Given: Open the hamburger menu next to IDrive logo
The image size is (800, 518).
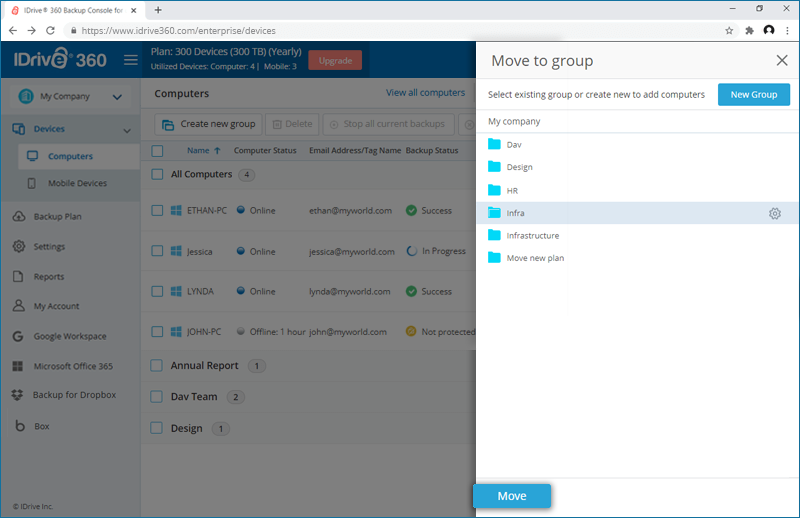Looking at the screenshot, I should coord(130,60).
